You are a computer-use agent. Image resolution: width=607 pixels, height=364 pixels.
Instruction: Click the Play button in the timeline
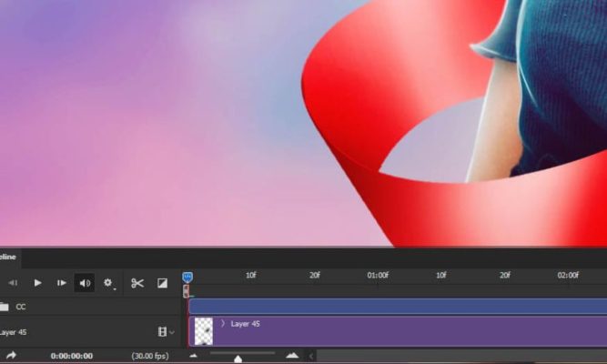click(x=38, y=283)
